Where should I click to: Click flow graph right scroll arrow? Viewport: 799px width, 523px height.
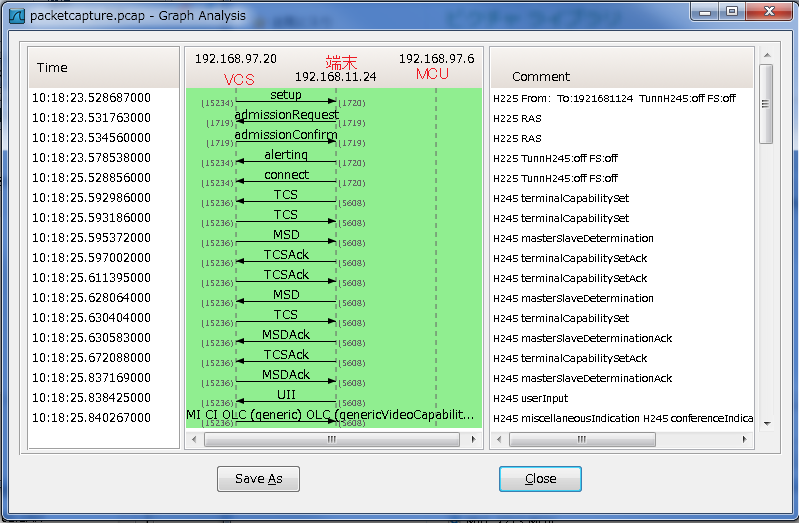pos(473,439)
